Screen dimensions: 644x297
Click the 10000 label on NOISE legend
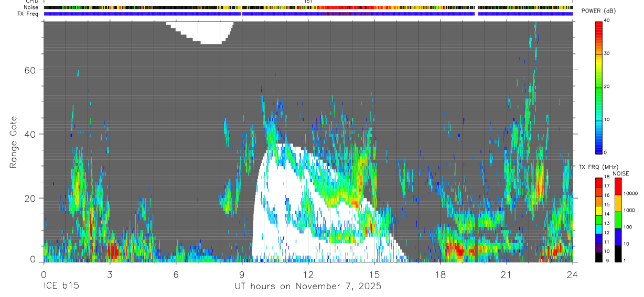point(630,194)
